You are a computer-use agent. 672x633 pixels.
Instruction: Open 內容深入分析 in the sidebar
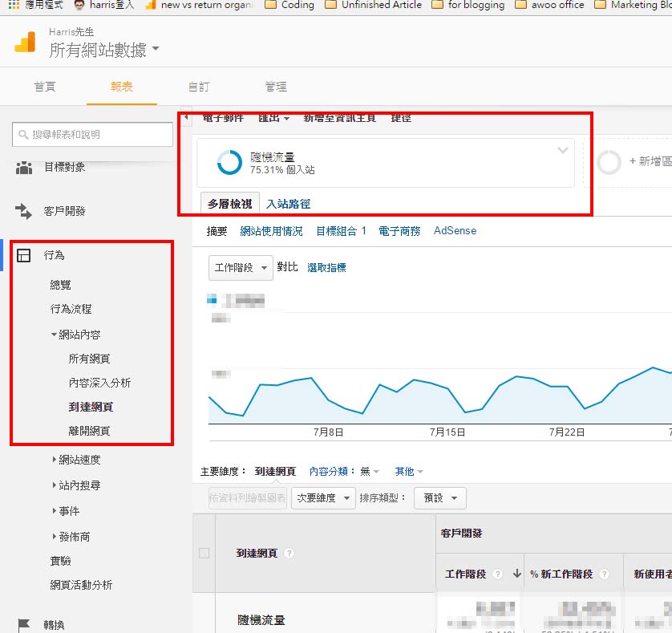point(100,383)
